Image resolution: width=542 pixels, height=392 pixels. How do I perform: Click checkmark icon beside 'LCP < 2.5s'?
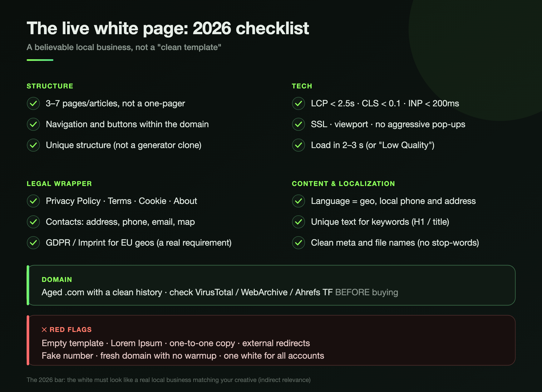point(299,103)
